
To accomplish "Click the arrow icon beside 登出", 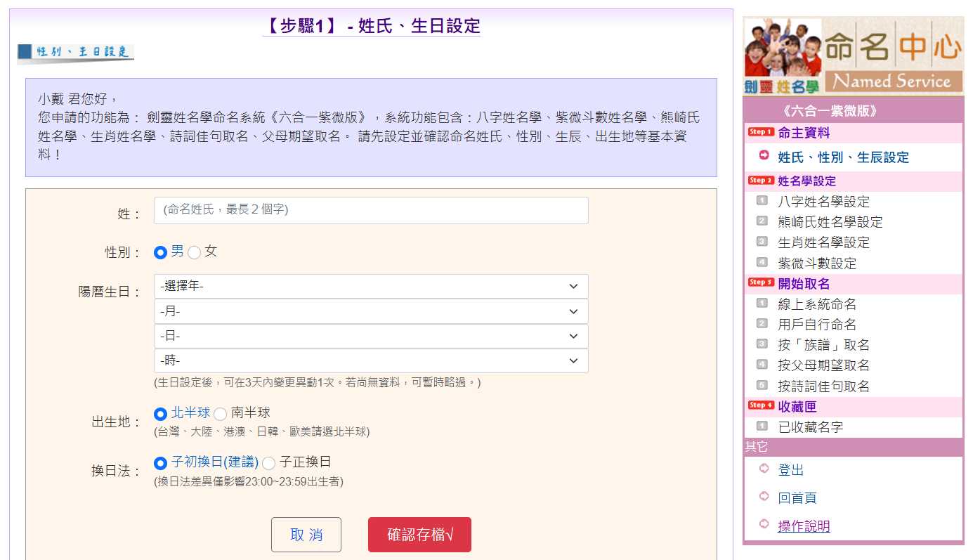I will (764, 469).
